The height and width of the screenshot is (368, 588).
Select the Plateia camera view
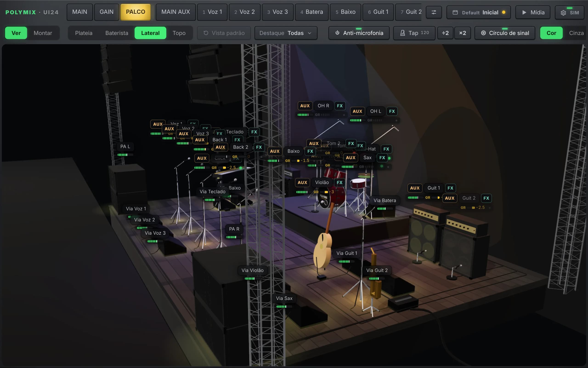[84, 33]
